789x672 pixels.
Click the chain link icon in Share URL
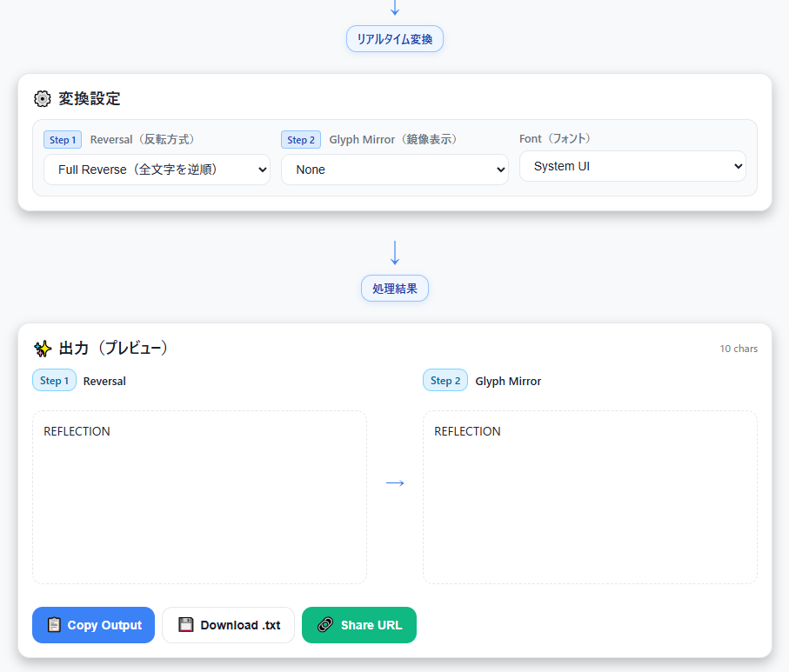coord(325,625)
